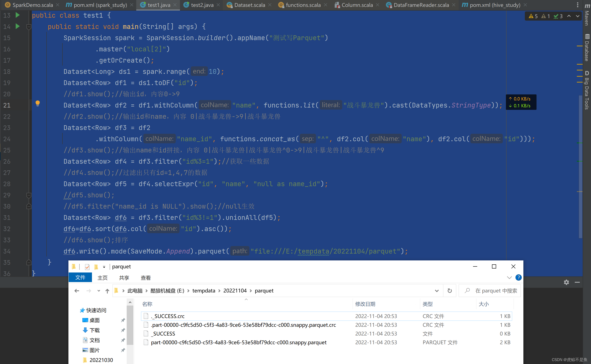Open Explorer help with the question mark button
The width and height of the screenshot is (591, 364).
(x=518, y=277)
